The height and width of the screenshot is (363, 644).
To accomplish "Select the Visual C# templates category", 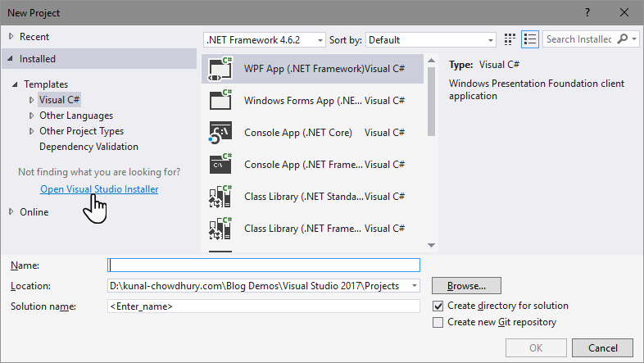I will 60,100.
